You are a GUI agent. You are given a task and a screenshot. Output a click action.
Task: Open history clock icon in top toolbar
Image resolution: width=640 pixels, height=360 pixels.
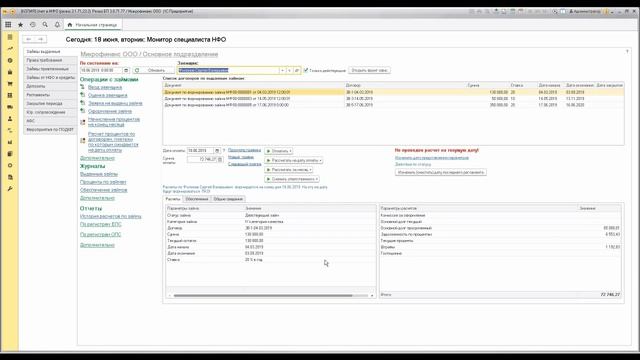click(33, 24)
